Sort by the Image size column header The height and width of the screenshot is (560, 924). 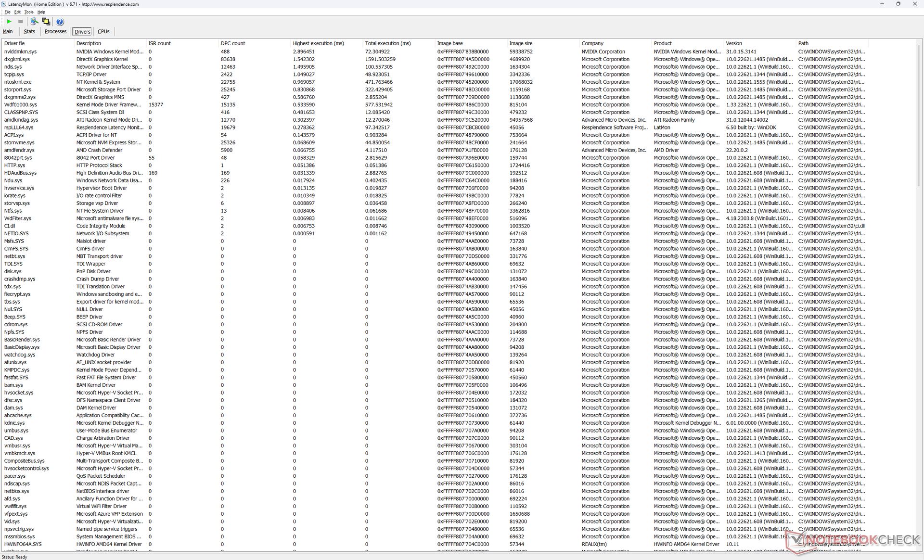tap(543, 43)
